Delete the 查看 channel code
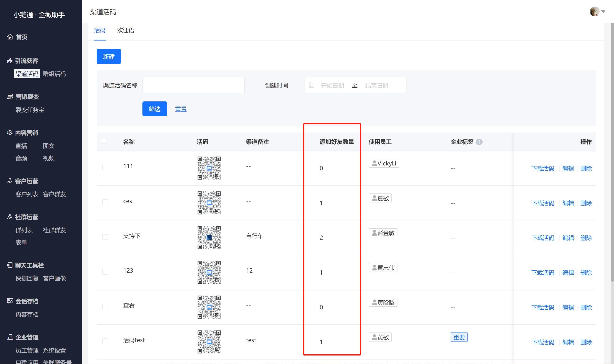The width and height of the screenshot is (614, 364). (x=586, y=307)
